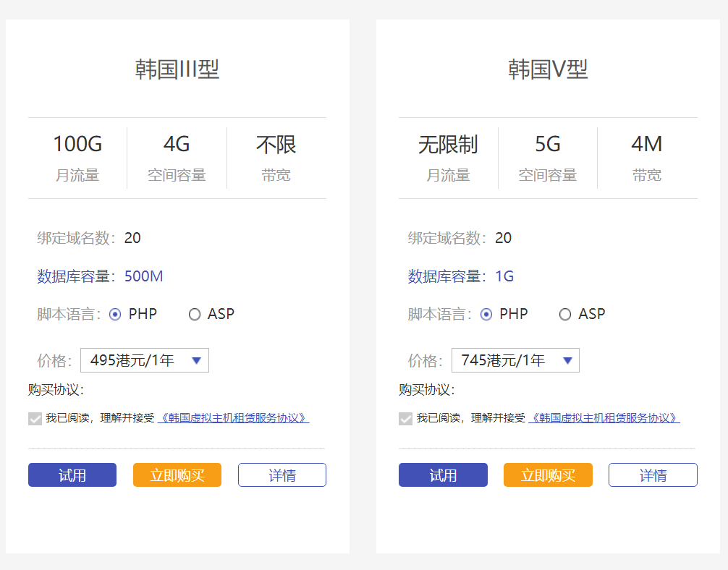This screenshot has width=728, height=570.
Task: Select PHP radio button for 韩国III型
Action: pyautogui.click(x=115, y=315)
